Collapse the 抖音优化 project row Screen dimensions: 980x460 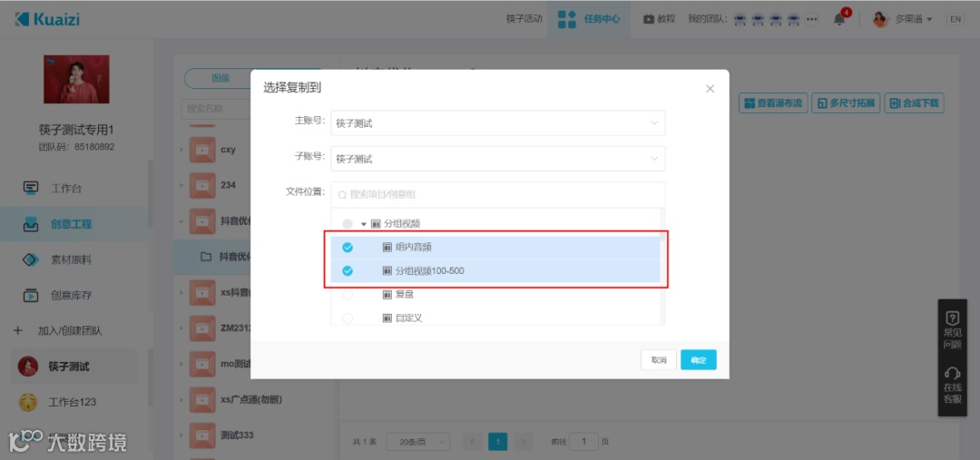tap(181, 221)
